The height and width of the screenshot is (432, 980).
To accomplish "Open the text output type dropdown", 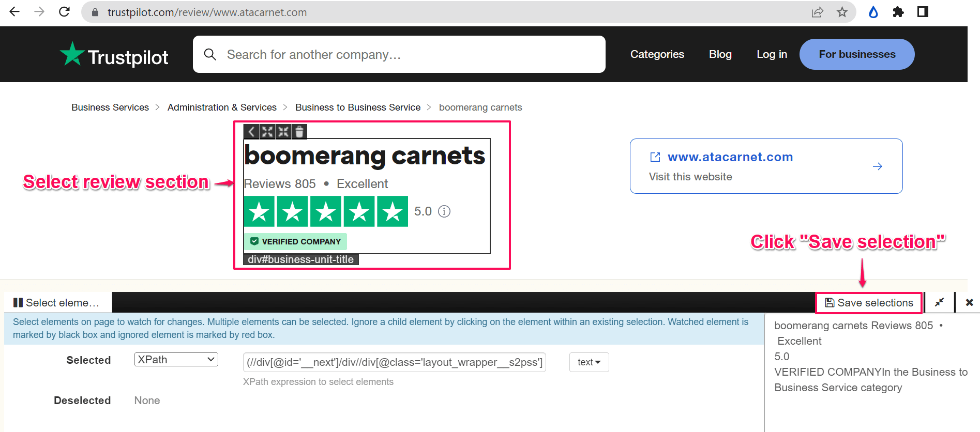I will [x=589, y=362].
